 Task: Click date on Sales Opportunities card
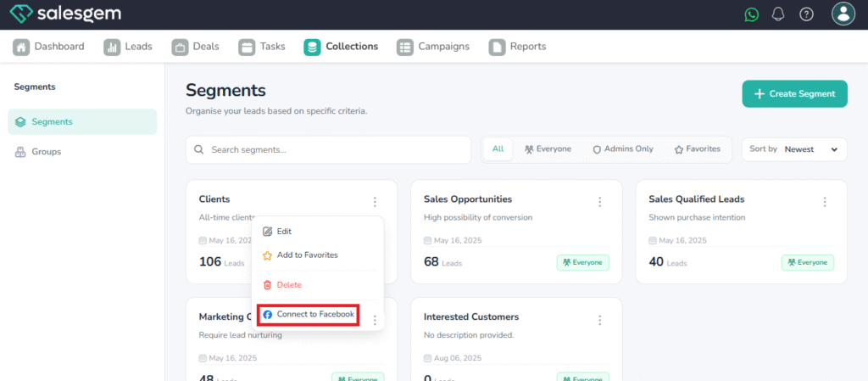(x=453, y=240)
